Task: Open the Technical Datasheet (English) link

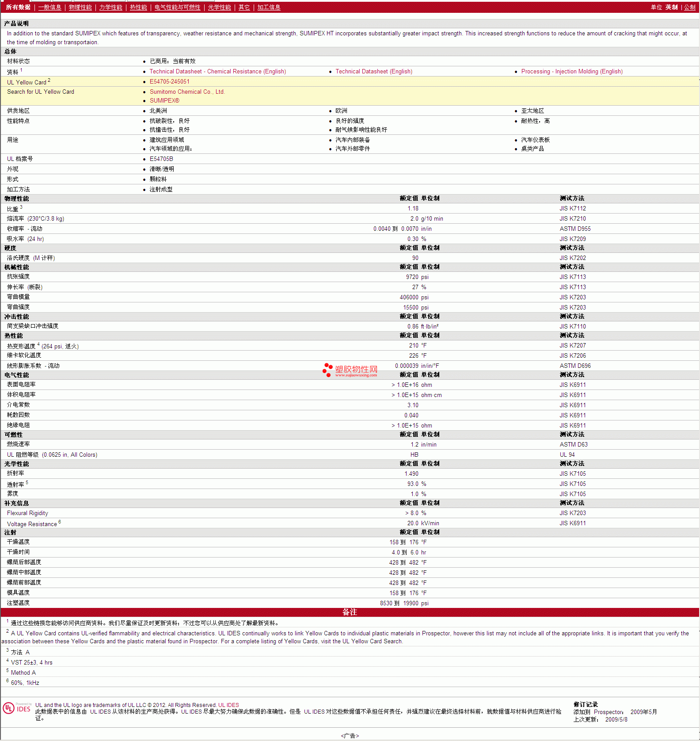Action: 374,72
